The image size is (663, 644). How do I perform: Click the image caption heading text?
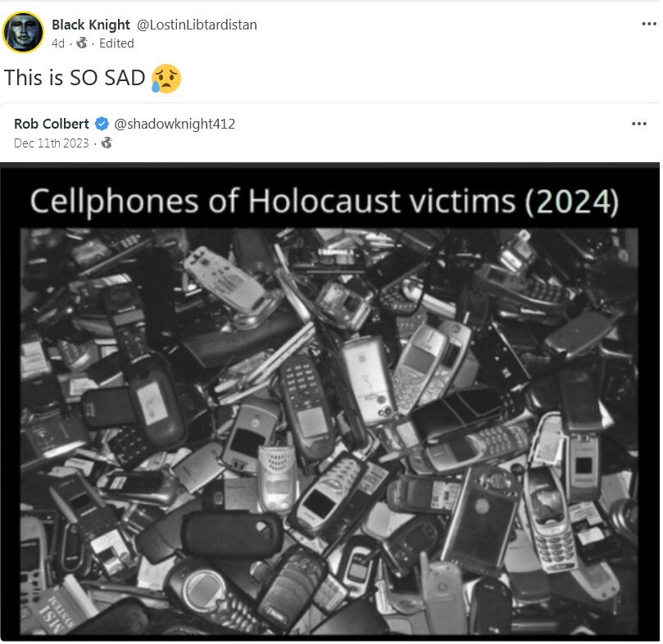[325, 201]
